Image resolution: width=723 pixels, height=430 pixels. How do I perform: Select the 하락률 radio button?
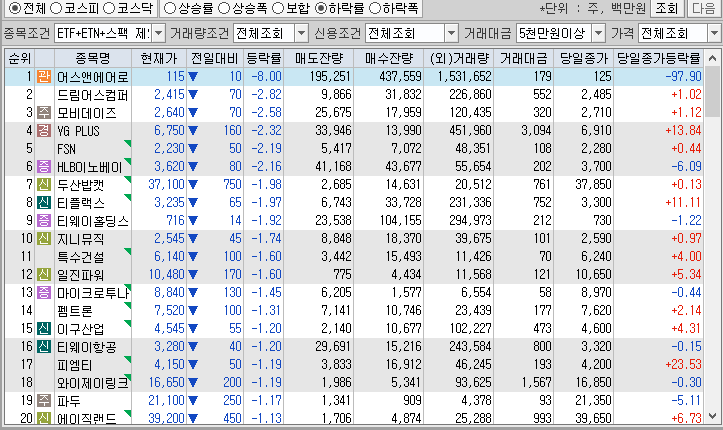pyautogui.click(x=320, y=8)
